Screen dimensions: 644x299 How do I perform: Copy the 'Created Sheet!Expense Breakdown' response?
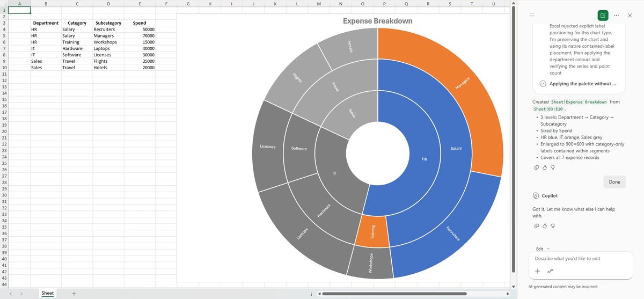coord(536,167)
